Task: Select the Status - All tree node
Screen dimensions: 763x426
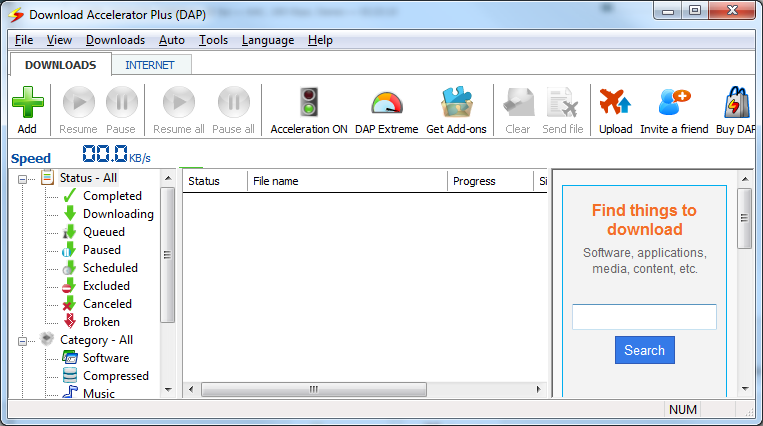Action: tap(88, 178)
